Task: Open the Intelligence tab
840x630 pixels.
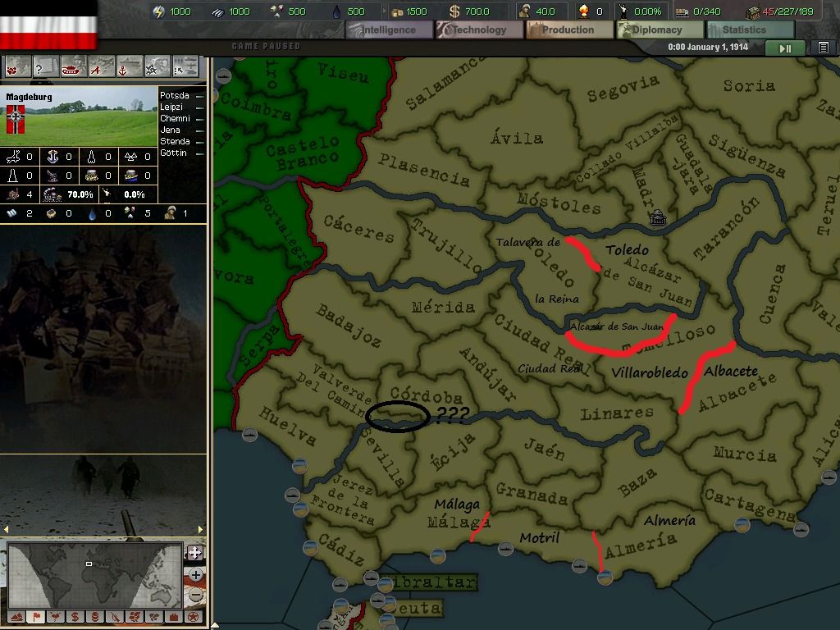Action: (390, 30)
